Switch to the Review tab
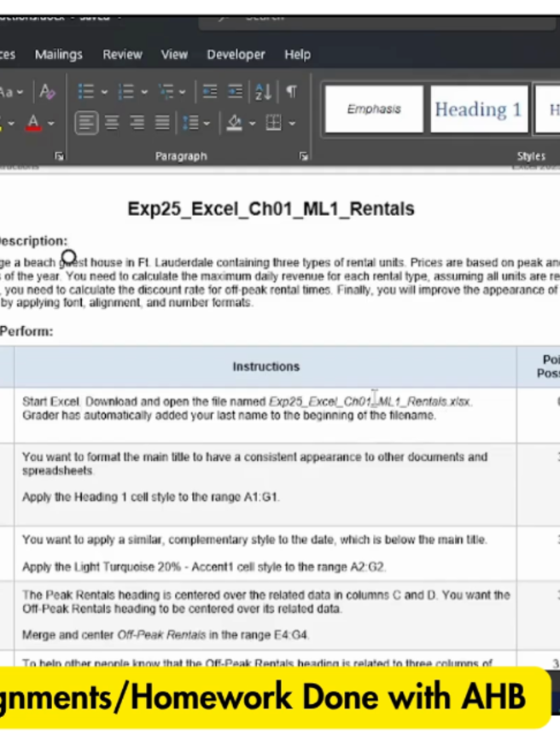Image resolution: width=560 pixels, height=746 pixels. [122, 55]
